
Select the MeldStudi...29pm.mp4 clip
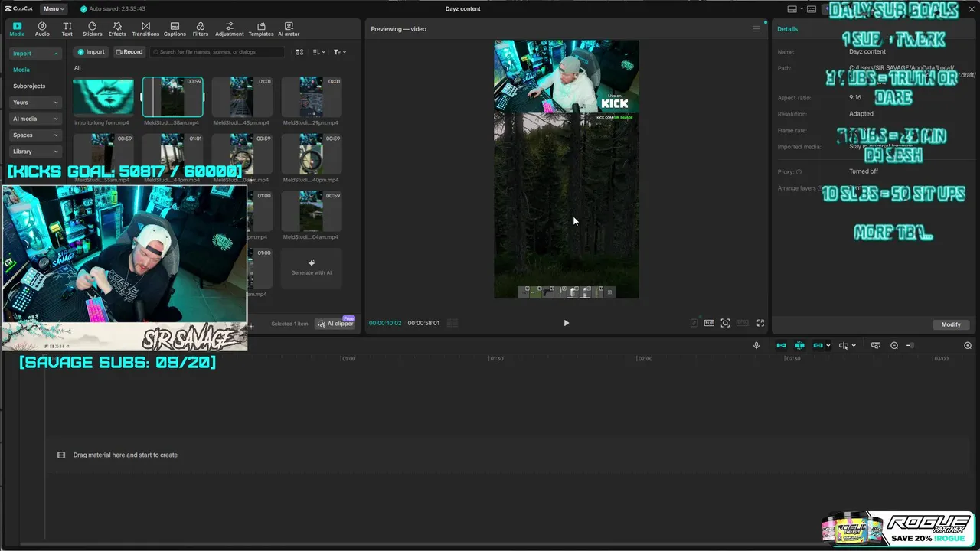[x=312, y=96]
